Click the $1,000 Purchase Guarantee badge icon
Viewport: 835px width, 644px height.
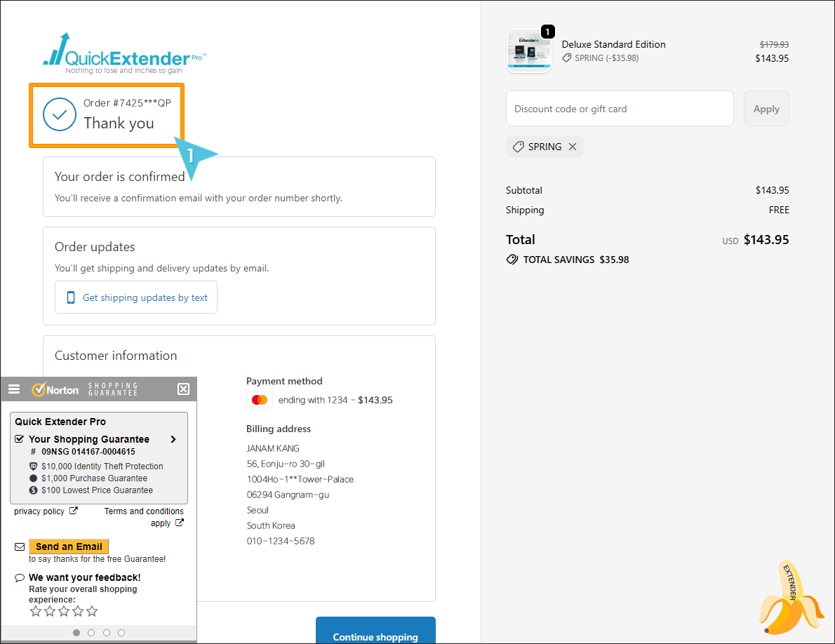coord(33,478)
